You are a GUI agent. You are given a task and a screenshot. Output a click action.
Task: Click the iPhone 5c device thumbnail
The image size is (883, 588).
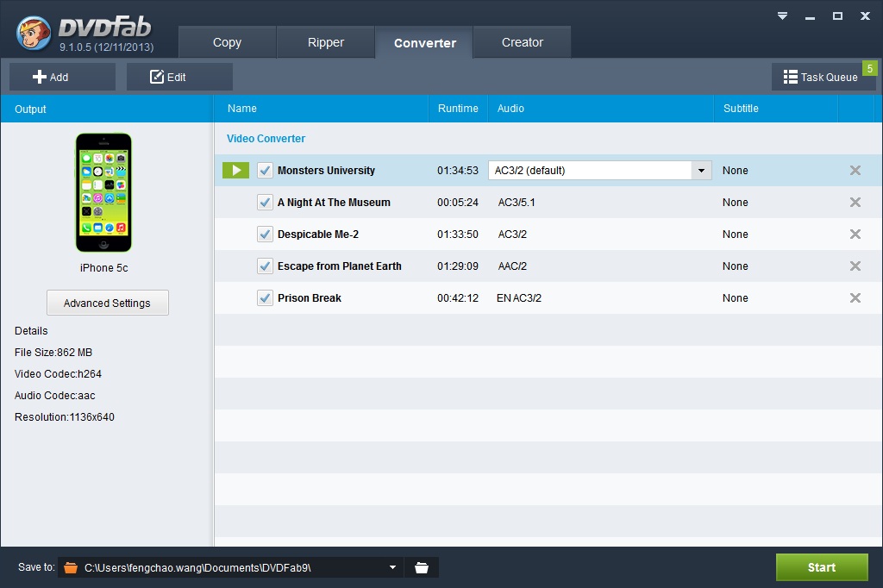(x=103, y=192)
